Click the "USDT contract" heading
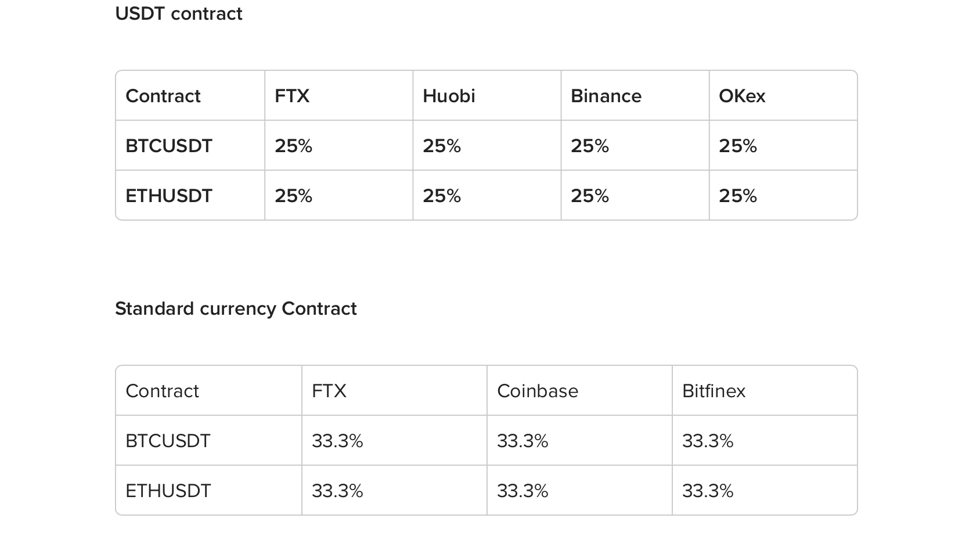This screenshot has width=980, height=554. point(179,13)
